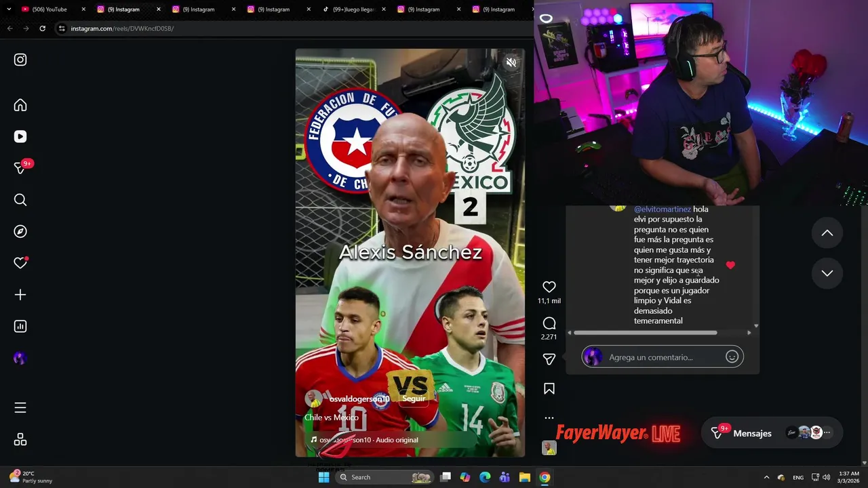Viewport: 868px width, 488px height.
Task: Like the reel with the heart icon
Action: point(549,287)
